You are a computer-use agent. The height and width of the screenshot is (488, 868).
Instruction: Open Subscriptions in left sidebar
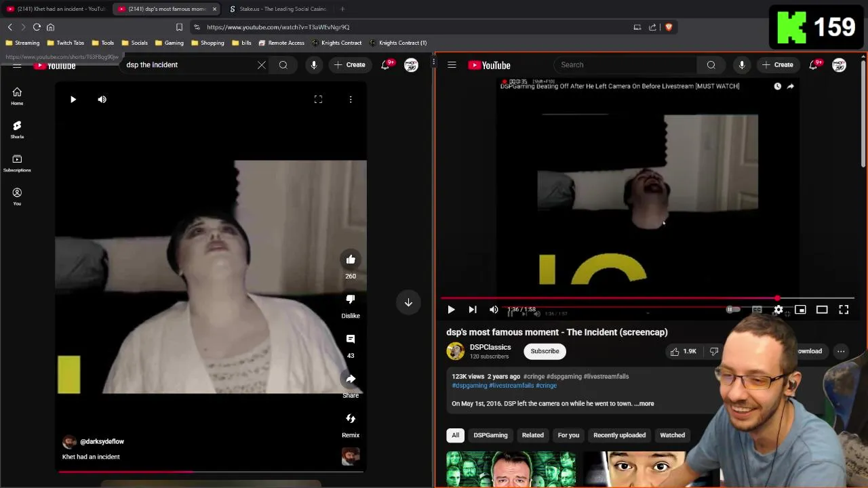(17, 163)
